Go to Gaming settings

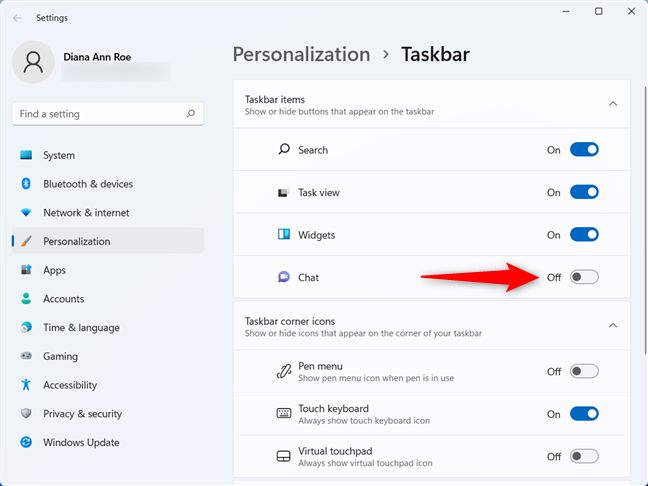click(108, 356)
